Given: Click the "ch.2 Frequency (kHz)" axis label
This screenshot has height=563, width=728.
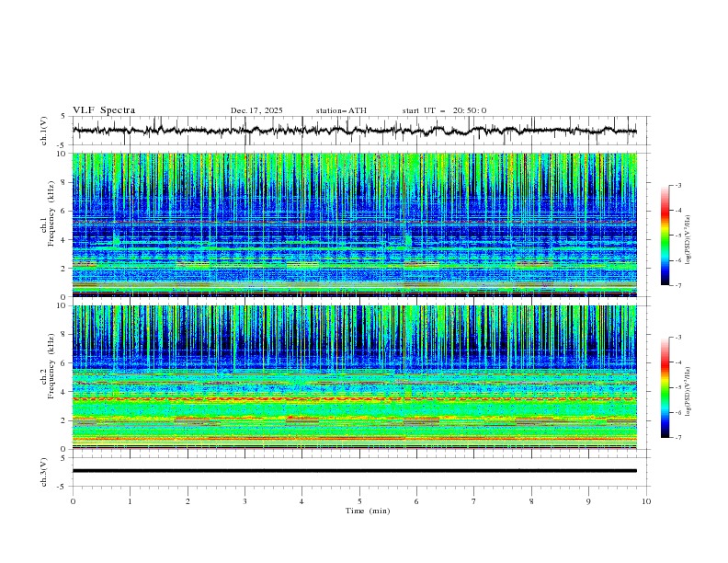Looking at the screenshot, I should [x=48, y=366].
